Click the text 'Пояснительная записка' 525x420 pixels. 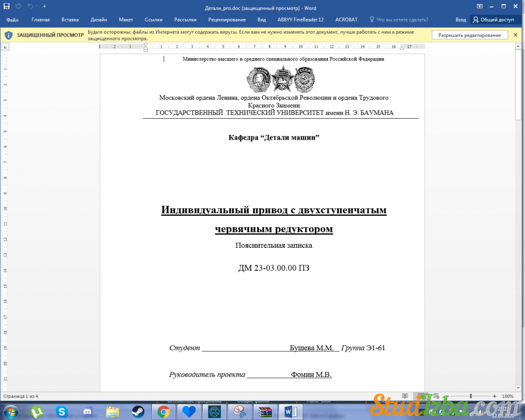274,246
